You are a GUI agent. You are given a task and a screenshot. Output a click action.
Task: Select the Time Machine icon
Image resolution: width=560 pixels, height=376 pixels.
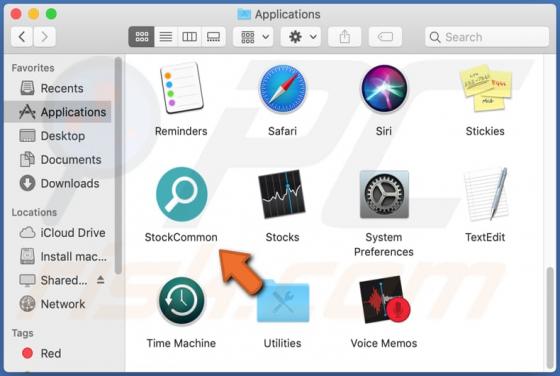pos(182,301)
